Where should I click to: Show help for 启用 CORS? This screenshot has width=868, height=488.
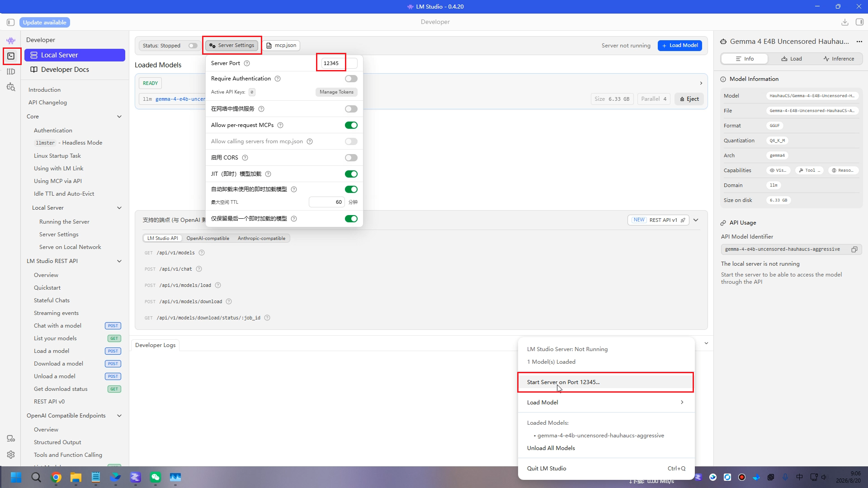(x=245, y=158)
